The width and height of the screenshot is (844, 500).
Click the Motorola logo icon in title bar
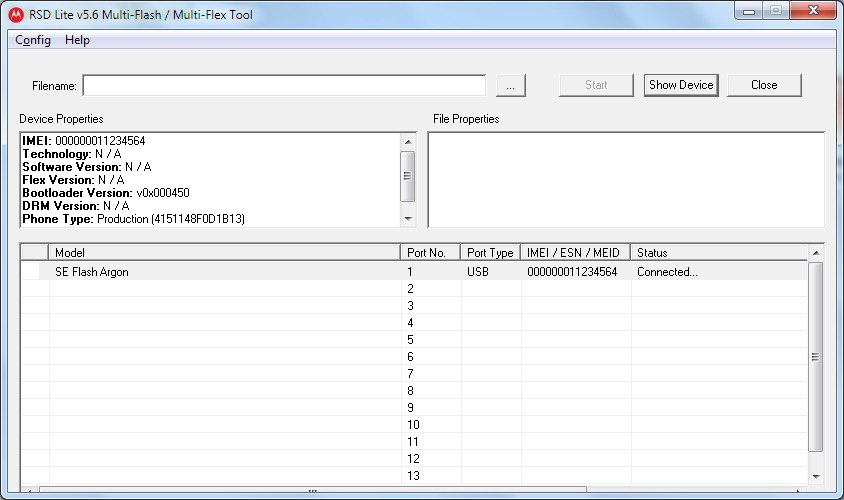coord(16,15)
